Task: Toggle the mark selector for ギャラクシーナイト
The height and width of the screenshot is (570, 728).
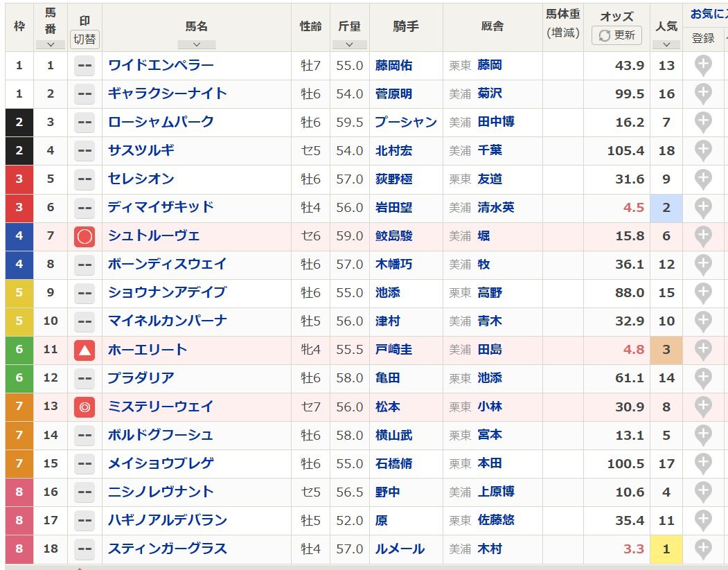Action: [85, 93]
